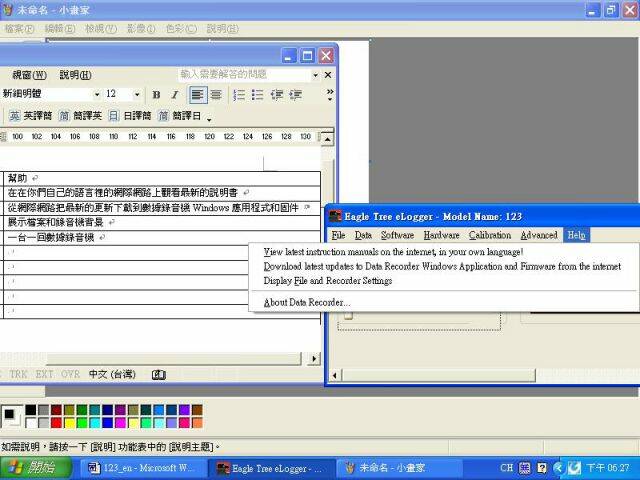Click the table row 一台一回數據錄音機
The width and height of the screenshot is (640, 480).
pyautogui.click(x=162, y=238)
